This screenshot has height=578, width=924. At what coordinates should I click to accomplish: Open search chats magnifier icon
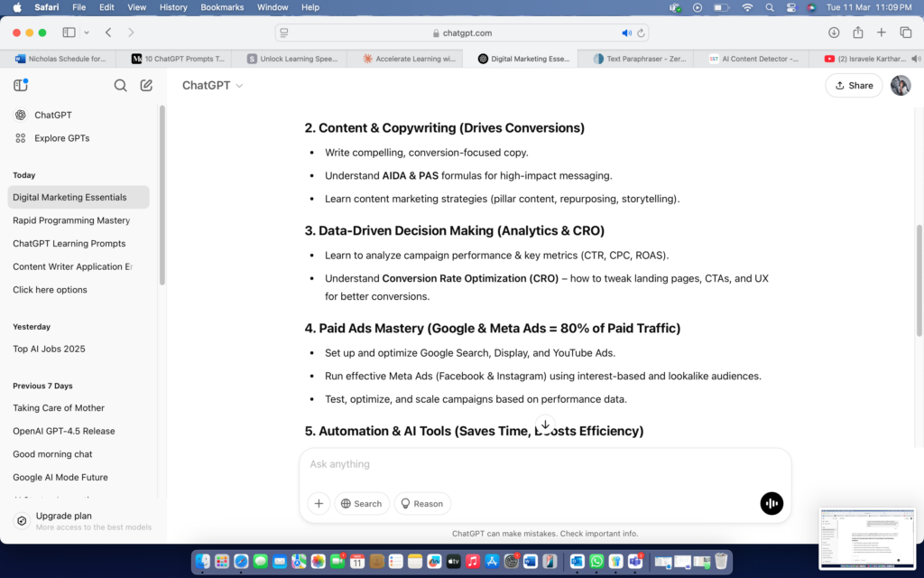(x=120, y=86)
